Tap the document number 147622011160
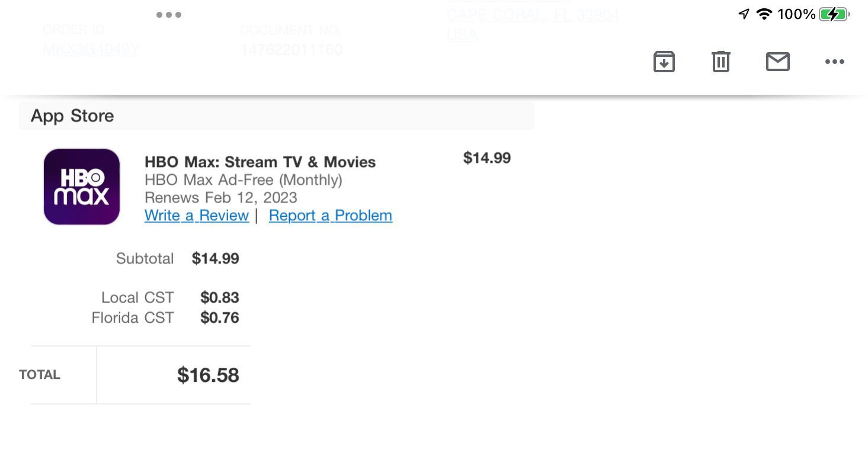 tap(291, 49)
